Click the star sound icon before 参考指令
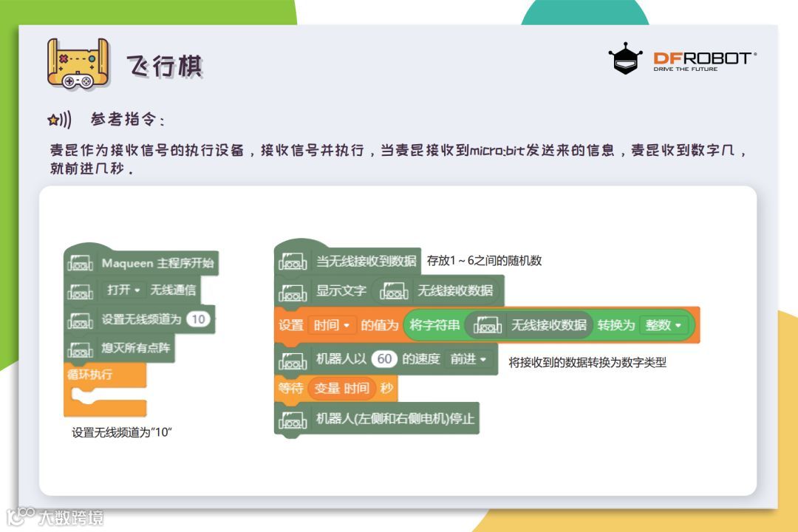798x532 pixels. point(59,120)
